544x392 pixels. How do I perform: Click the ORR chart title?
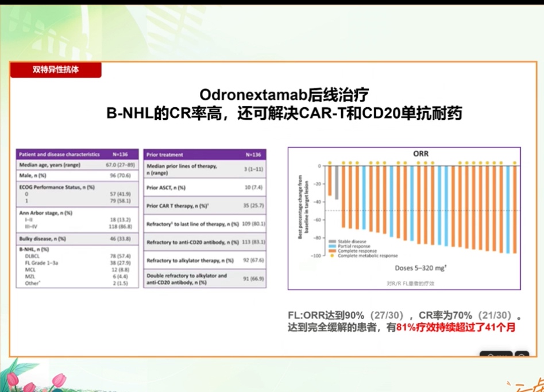coord(420,154)
